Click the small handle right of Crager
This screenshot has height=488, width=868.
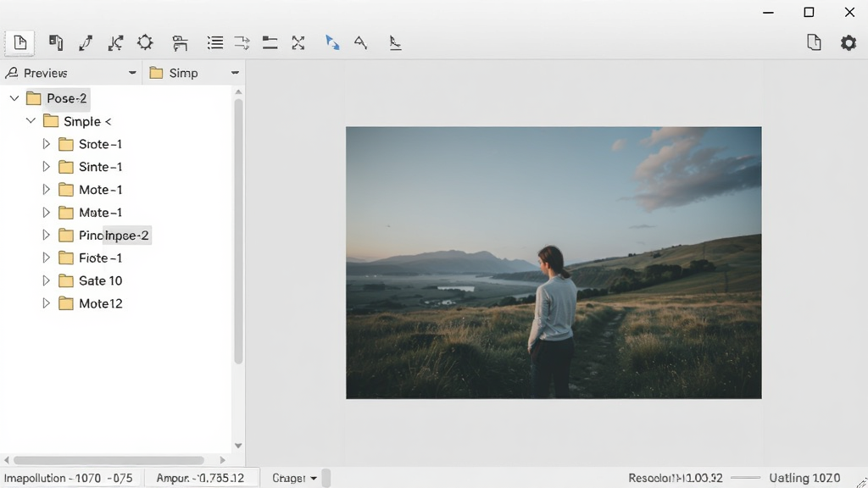coord(326,478)
